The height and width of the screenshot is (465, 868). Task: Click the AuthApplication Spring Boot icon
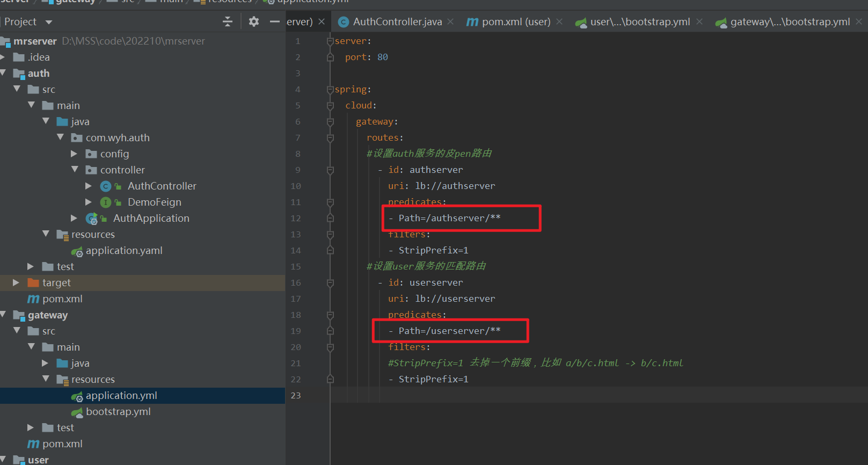pos(92,219)
